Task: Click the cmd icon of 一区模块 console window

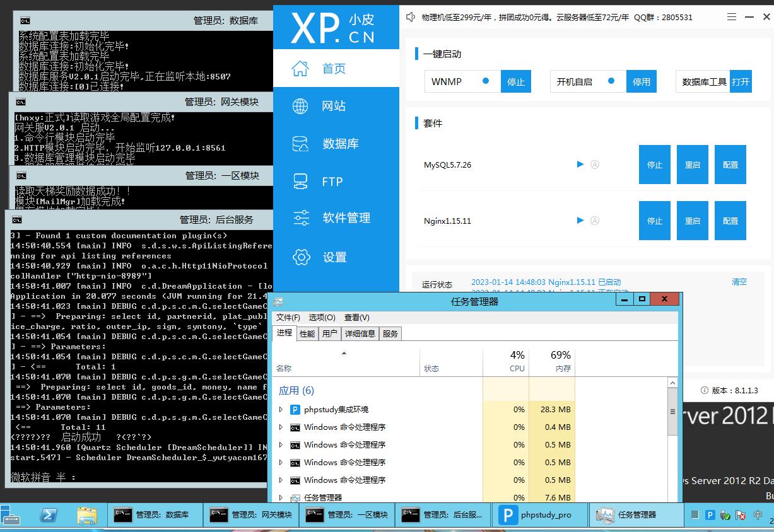Action: (x=21, y=176)
